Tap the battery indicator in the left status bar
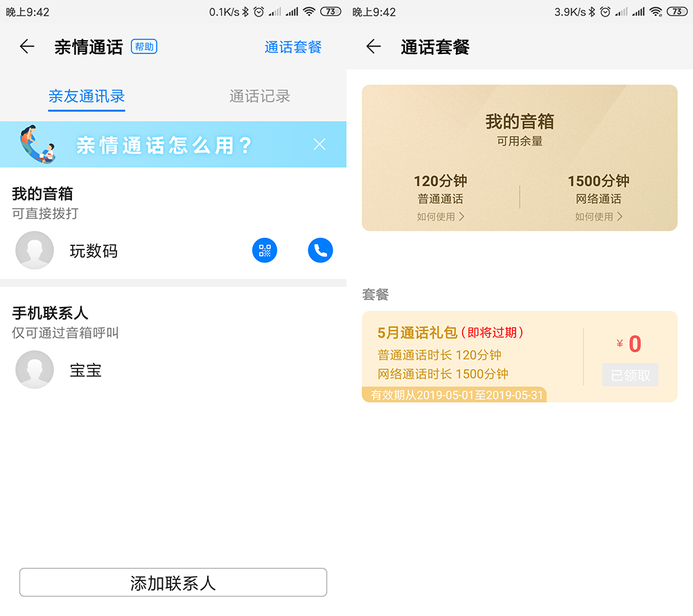This screenshot has width=693, height=616. pyautogui.click(x=331, y=12)
